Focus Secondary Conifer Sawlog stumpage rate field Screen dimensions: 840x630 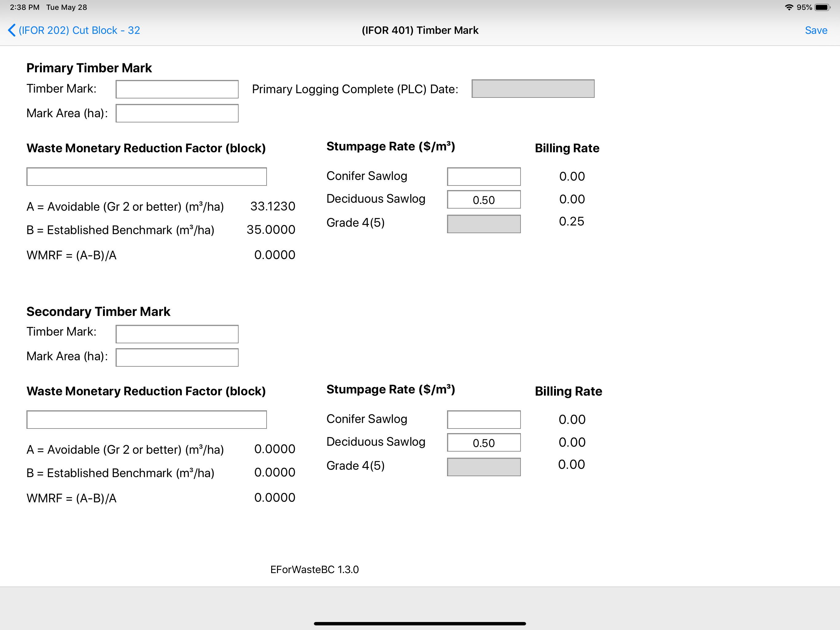point(484,420)
